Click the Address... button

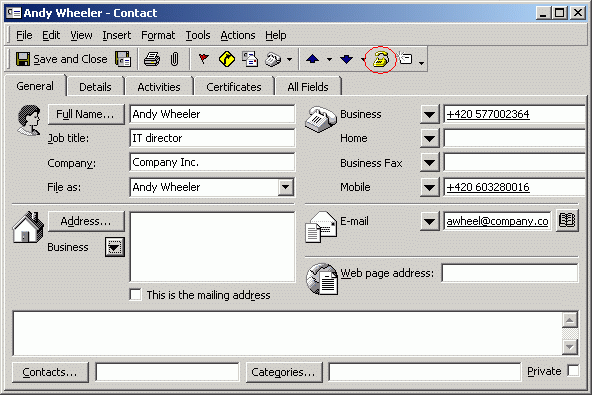point(86,221)
